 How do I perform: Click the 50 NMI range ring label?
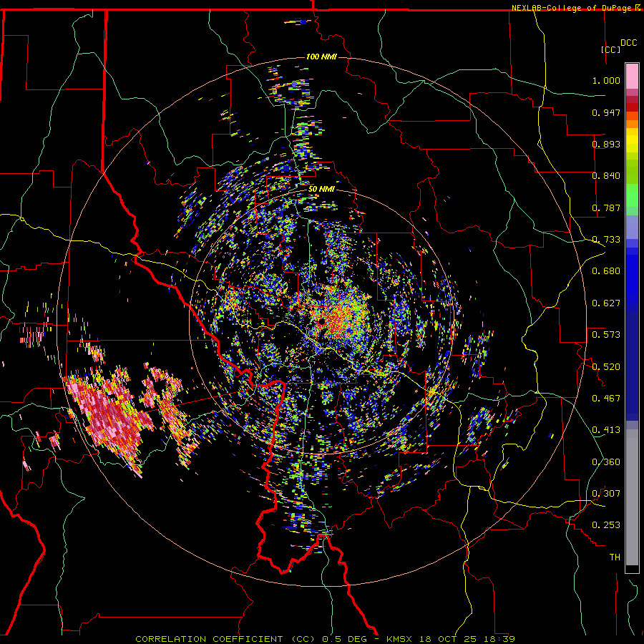click(321, 189)
